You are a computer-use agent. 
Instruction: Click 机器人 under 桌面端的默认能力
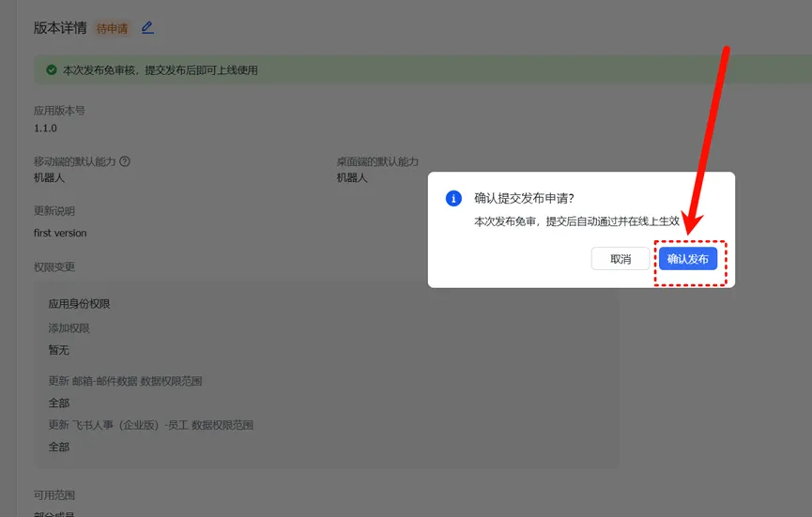352,178
